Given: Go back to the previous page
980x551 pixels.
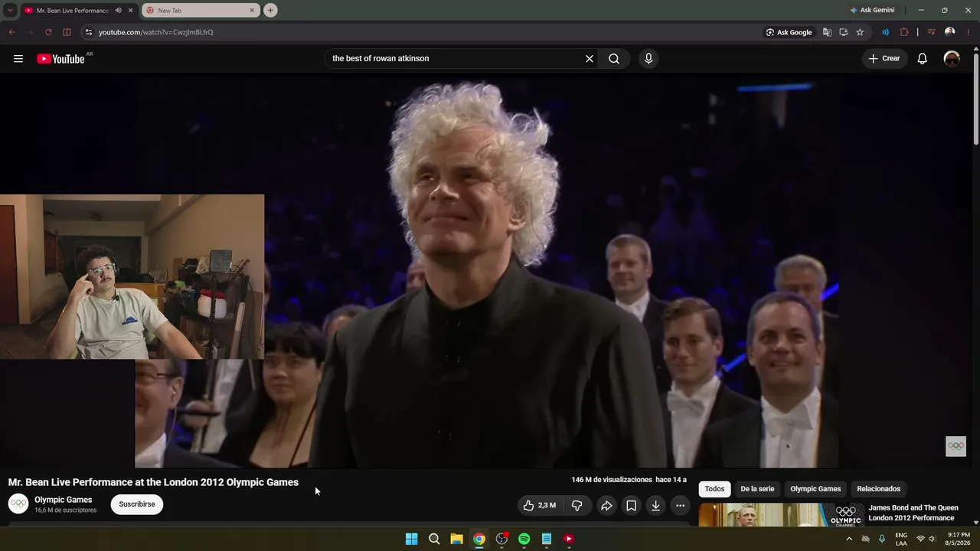Looking at the screenshot, I should 11,32.
